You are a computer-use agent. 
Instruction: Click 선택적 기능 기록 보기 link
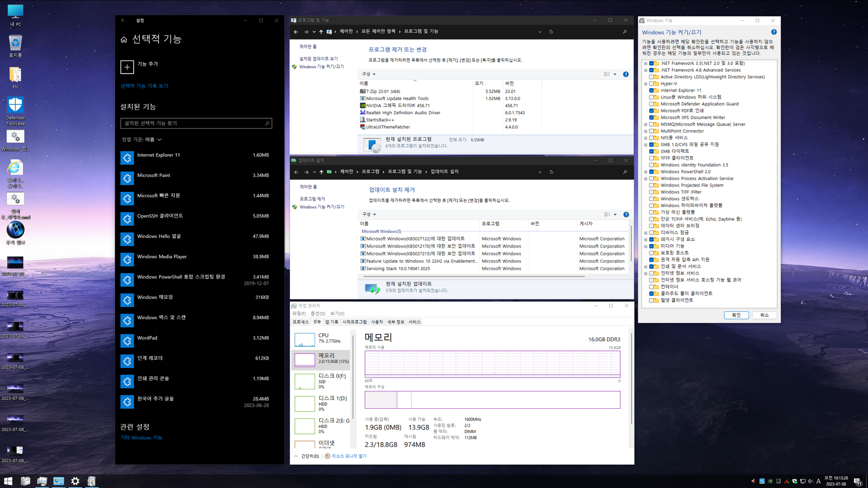[144, 86]
